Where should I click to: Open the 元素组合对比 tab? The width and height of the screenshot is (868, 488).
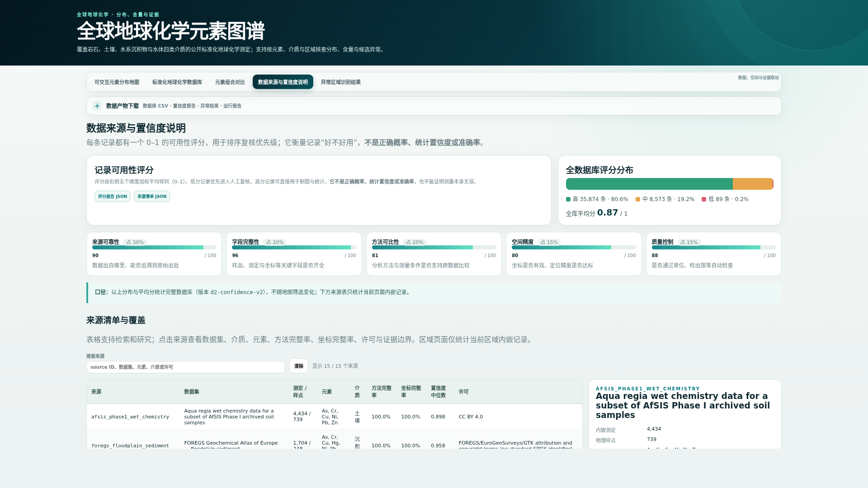coord(230,82)
